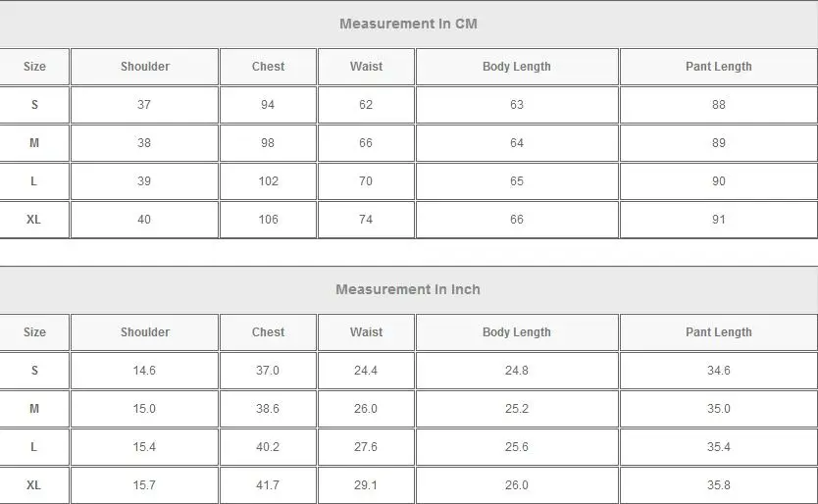Select the shoulder value 14.6 in inches
This screenshot has width=818, height=504.
point(144,371)
